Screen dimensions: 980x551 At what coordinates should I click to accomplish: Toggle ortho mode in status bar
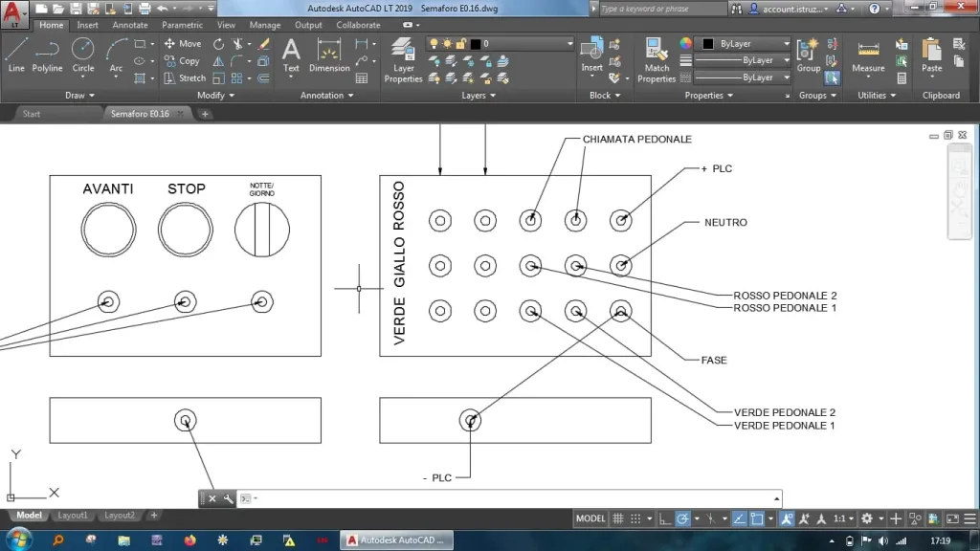click(x=665, y=518)
